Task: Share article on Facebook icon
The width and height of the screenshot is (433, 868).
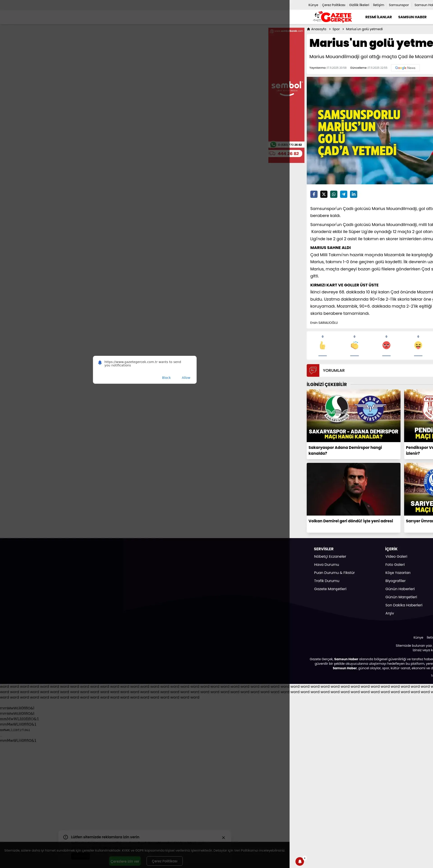Action: pos(314,194)
